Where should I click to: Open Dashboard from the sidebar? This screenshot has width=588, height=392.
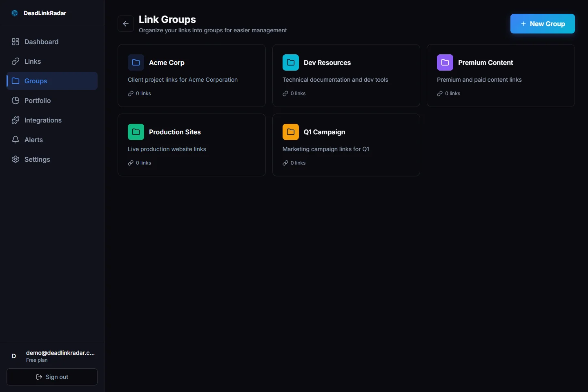coord(41,42)
